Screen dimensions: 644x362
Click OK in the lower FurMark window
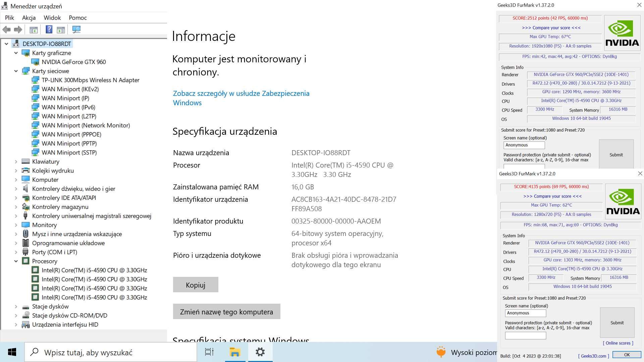[x=627, y=355]
